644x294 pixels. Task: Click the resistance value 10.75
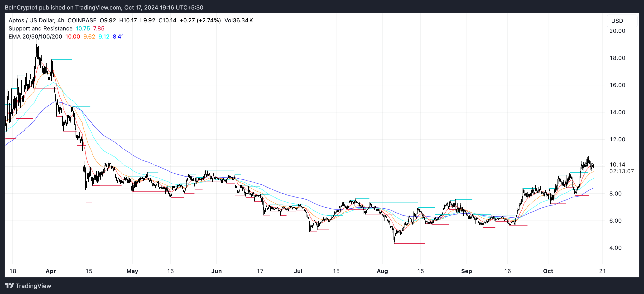pos(83,29)
